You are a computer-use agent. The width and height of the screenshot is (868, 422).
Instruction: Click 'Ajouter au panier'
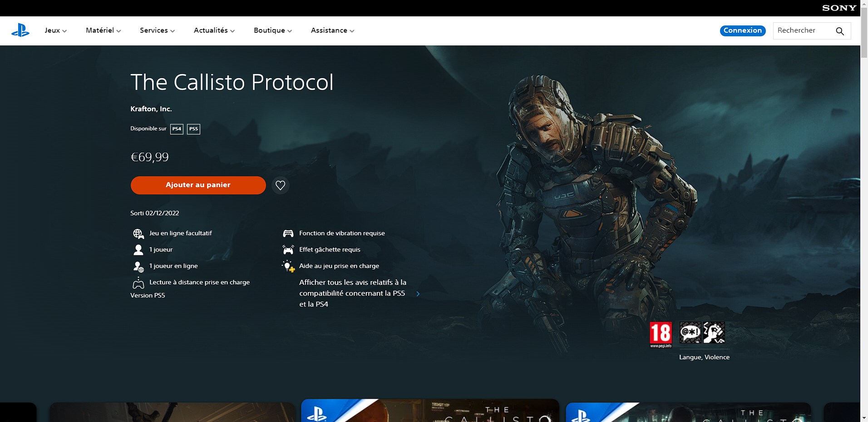[198, 185]
